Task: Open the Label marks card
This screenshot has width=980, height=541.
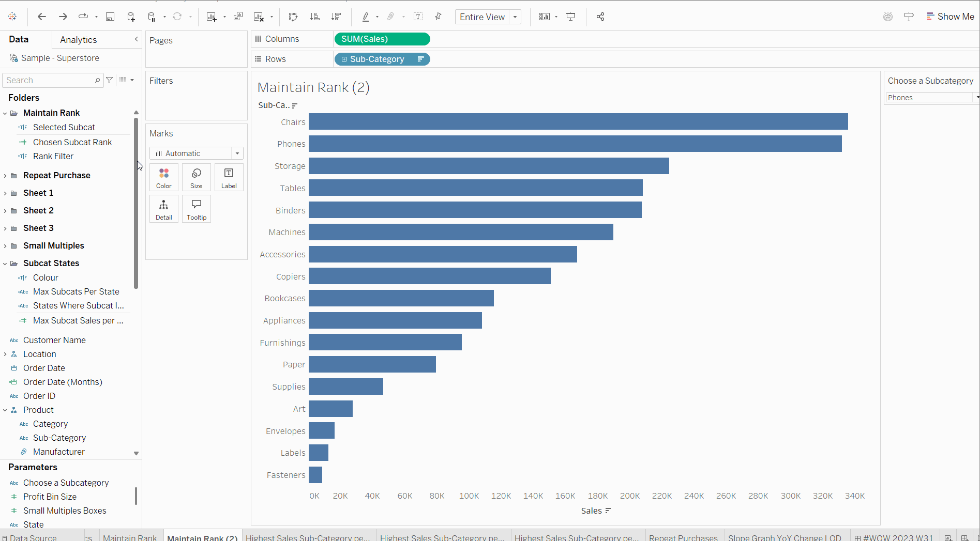Action: click(x=229, y=177)
